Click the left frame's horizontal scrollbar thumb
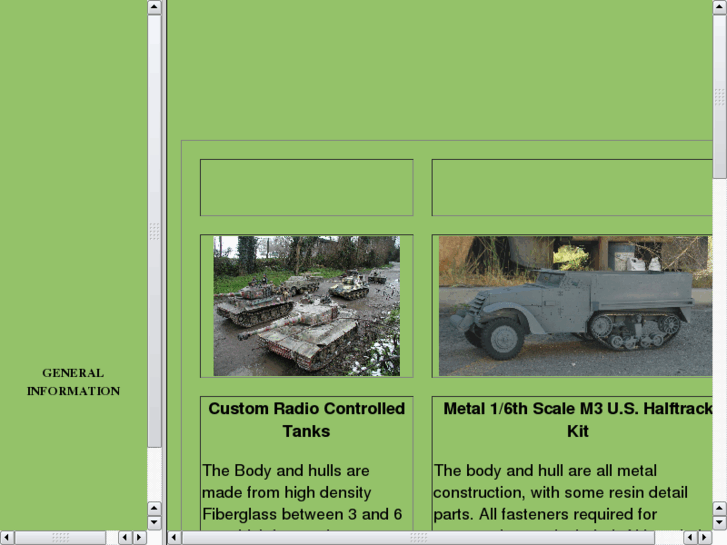The height and width of the screenshot is (545, 727). click(x=60, y=538)
